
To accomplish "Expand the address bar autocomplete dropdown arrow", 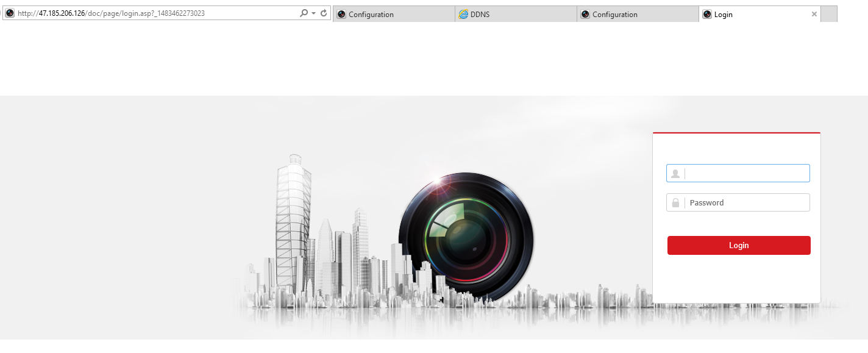I will click(313, 13).
